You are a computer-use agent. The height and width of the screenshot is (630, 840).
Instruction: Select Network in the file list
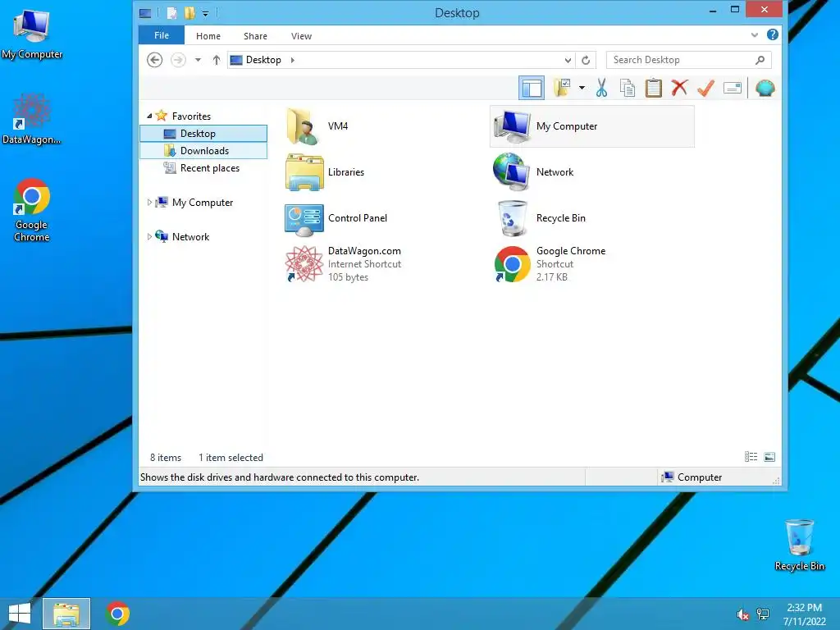pyautogui.click(x=533, y=172)
